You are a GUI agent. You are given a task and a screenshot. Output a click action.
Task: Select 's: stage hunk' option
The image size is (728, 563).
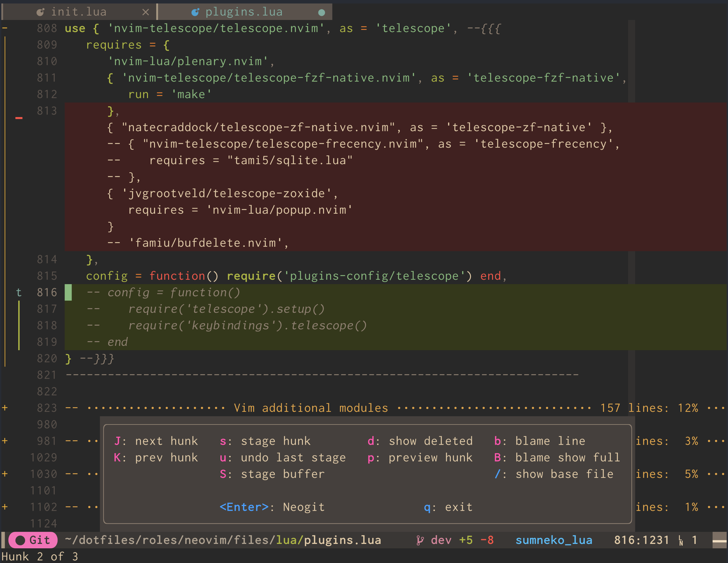tap(265, 441)
